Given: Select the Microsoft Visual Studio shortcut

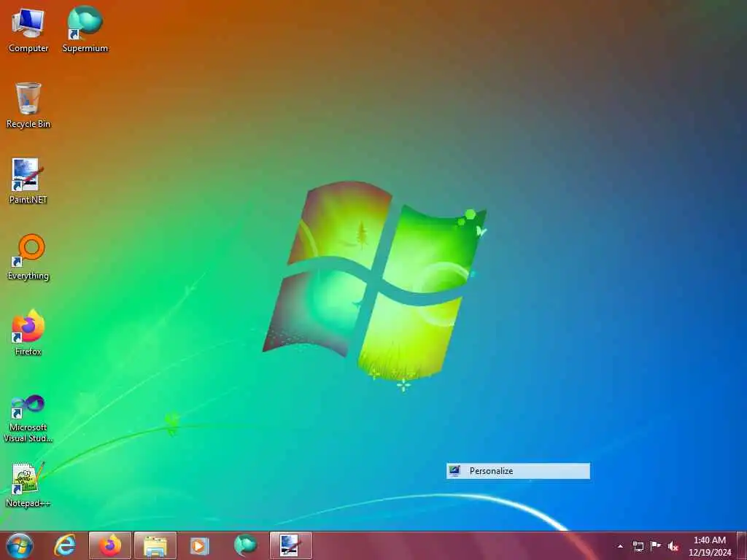Looking at the screenshot, I should [28, 419].
